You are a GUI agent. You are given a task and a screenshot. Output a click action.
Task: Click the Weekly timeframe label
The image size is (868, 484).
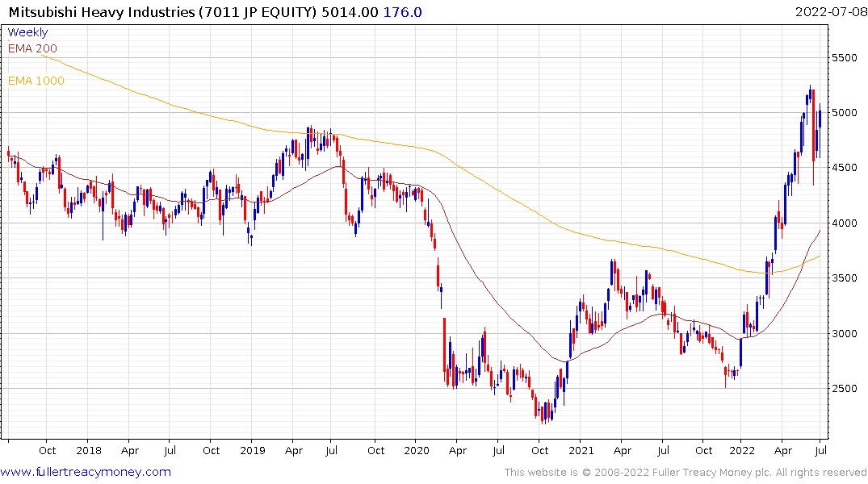(x=27, y=32)
